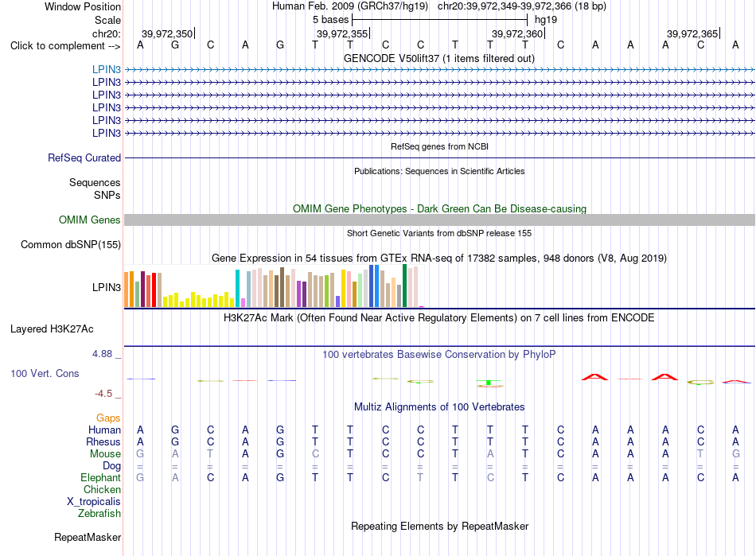Screen dimensions: 756x556
Task: Click the OMIM Genes track label
Action: (x=89, y=220)
